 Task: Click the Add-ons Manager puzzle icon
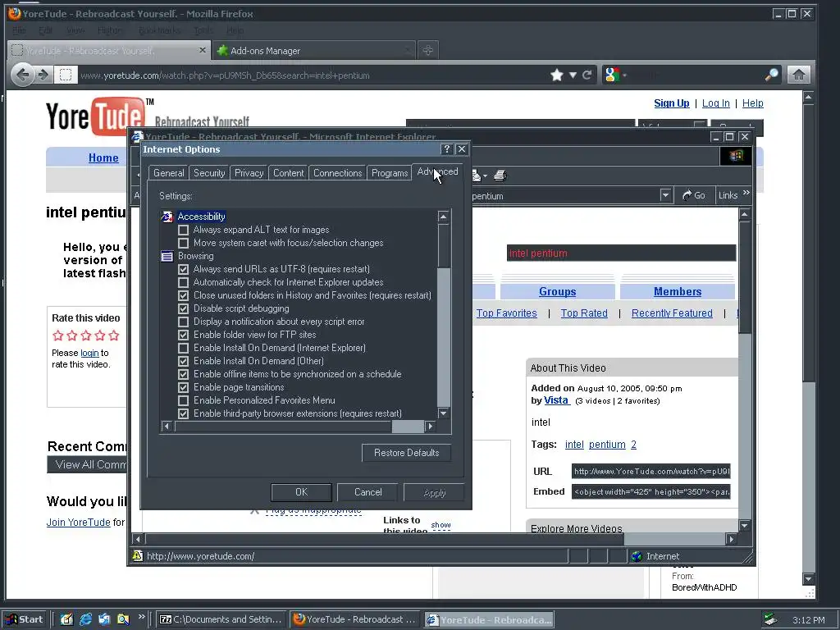pos(222,51)
